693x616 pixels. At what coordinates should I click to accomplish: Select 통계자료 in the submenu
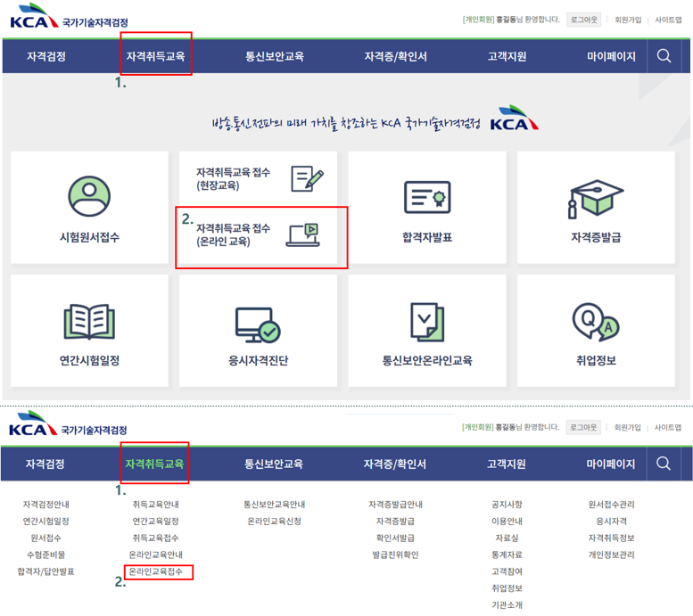click(507, 554)
